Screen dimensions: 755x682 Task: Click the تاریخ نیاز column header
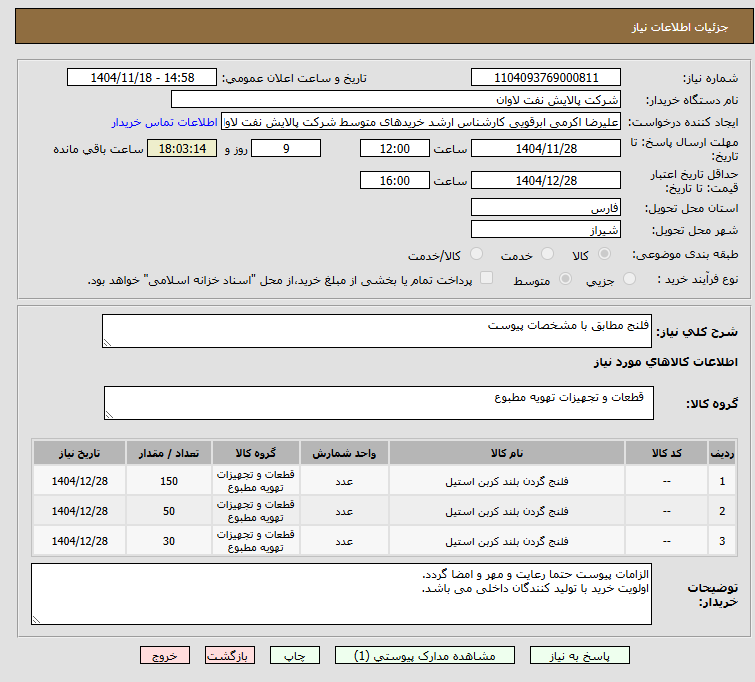[79, 453]
